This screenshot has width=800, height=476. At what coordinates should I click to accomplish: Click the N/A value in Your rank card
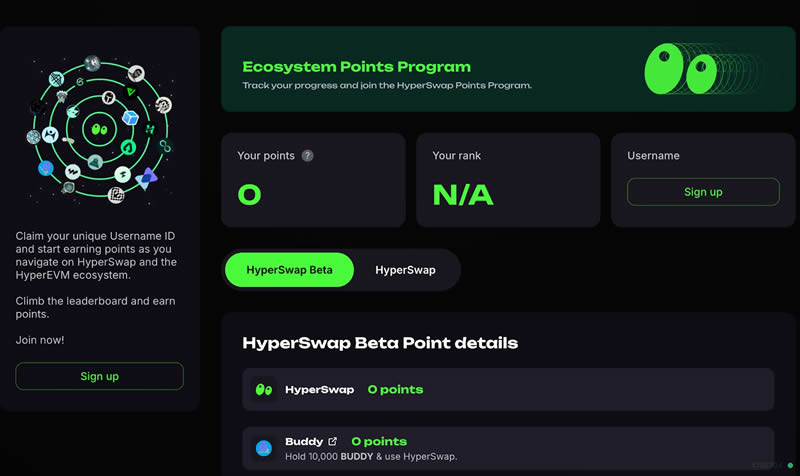(463, 194)
